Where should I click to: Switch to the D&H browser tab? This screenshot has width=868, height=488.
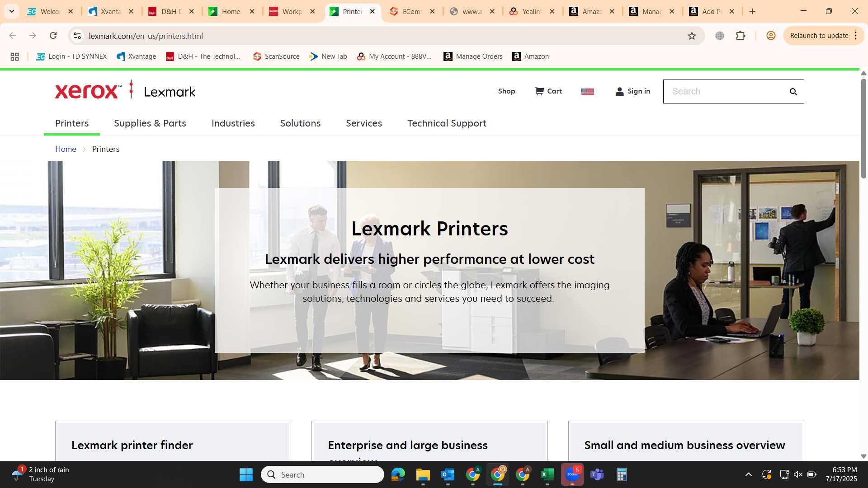tap(172, 11)
